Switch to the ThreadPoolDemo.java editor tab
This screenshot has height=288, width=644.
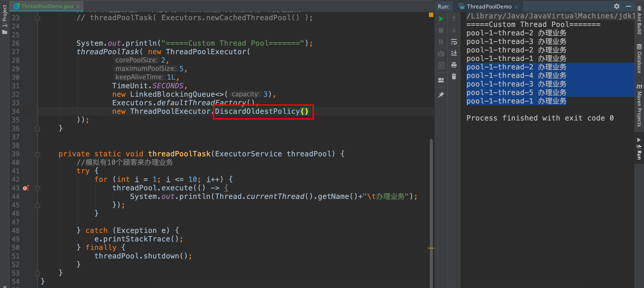pyautogui.click(x=47, y=6)
